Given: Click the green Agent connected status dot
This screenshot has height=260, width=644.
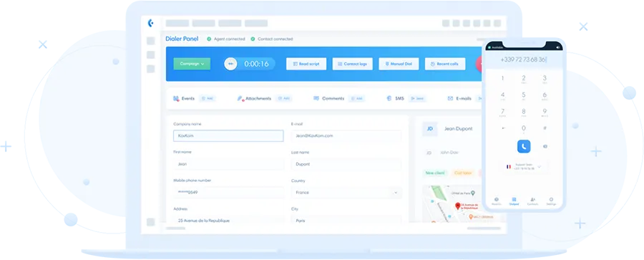Looking at the screenshot, I should pyautogui.click(x=209, y=39).
